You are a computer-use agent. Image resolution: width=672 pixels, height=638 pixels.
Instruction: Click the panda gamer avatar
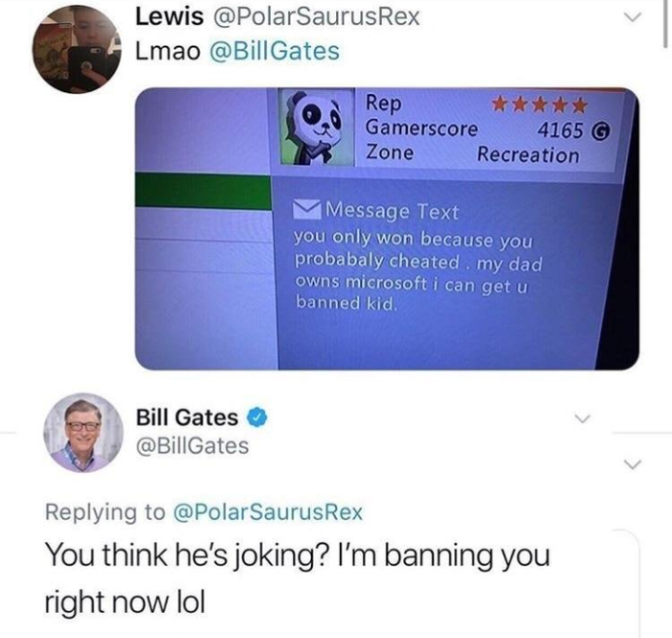316,127
